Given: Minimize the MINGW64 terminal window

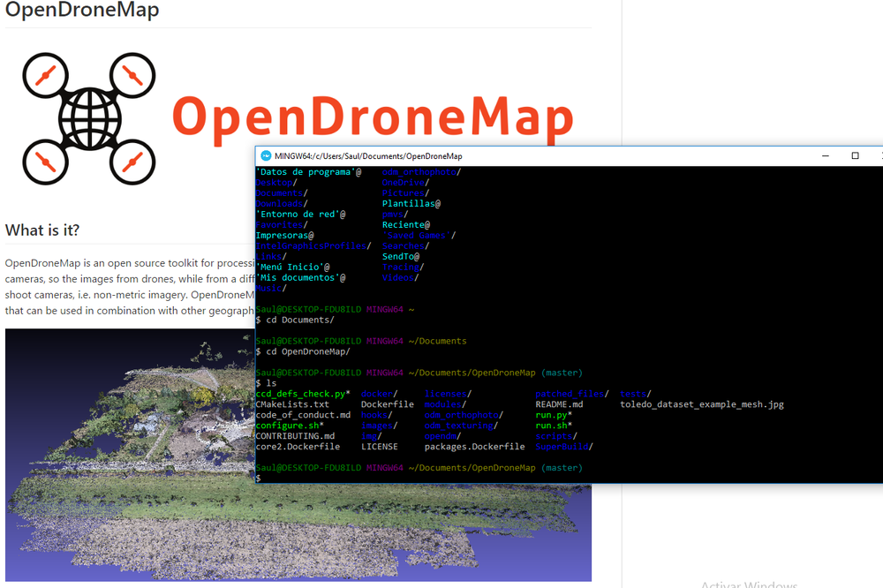Looking at the screenshot, I should pyautogui.click(x=826, y=155).
